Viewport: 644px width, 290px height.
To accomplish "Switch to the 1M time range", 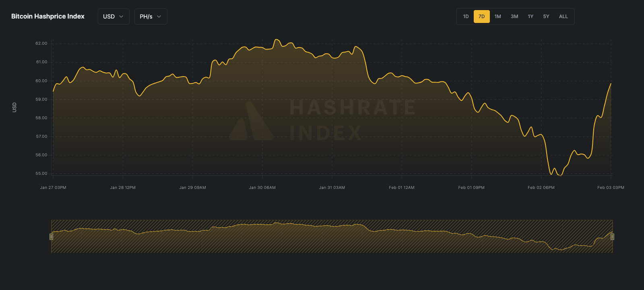I will point(498,17).
